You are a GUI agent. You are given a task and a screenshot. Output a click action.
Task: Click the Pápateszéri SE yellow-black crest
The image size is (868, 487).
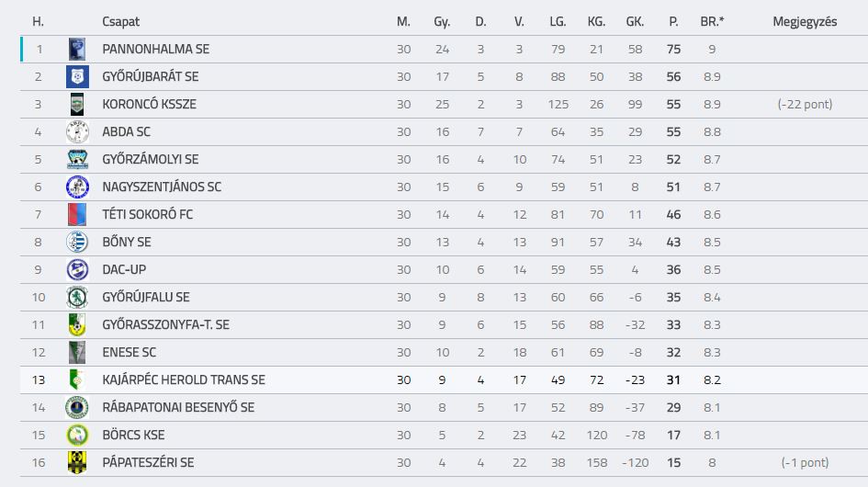[77, 462]
